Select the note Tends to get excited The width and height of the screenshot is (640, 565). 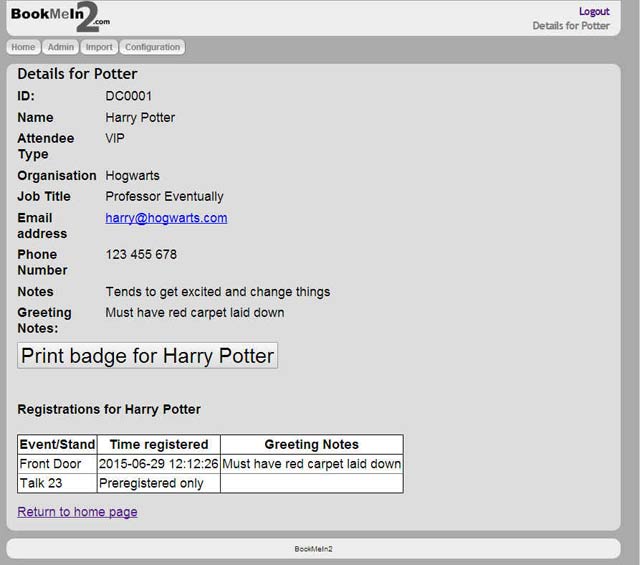click(x=218, y=292)
